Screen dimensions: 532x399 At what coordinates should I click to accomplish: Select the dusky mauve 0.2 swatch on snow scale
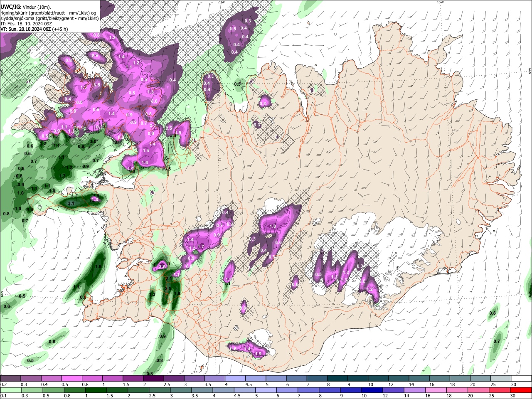click(x=10, y=379)
